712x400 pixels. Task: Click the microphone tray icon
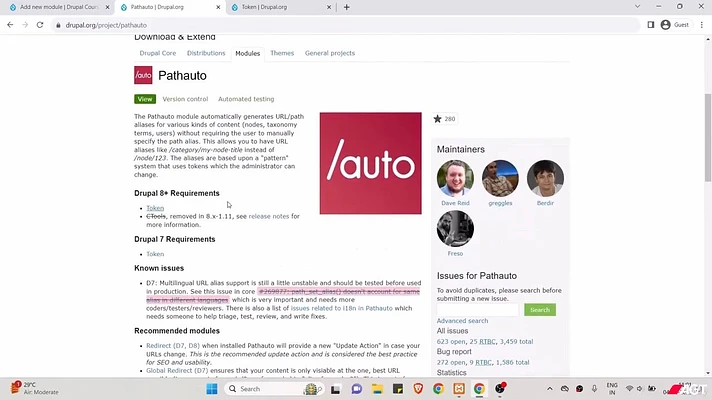coord(594,389)
